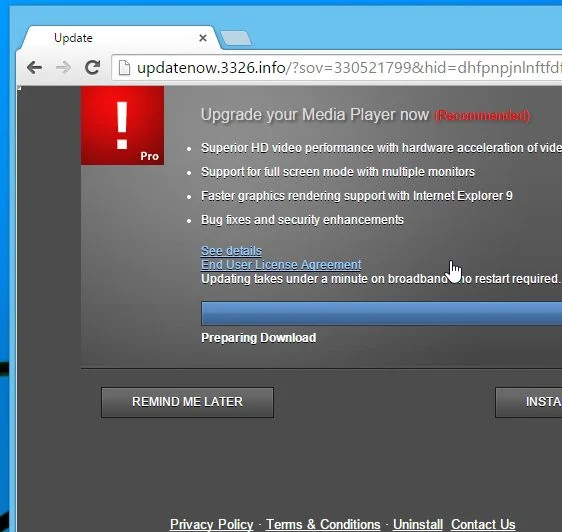
Task: Open the See details link
Action: 231,251
